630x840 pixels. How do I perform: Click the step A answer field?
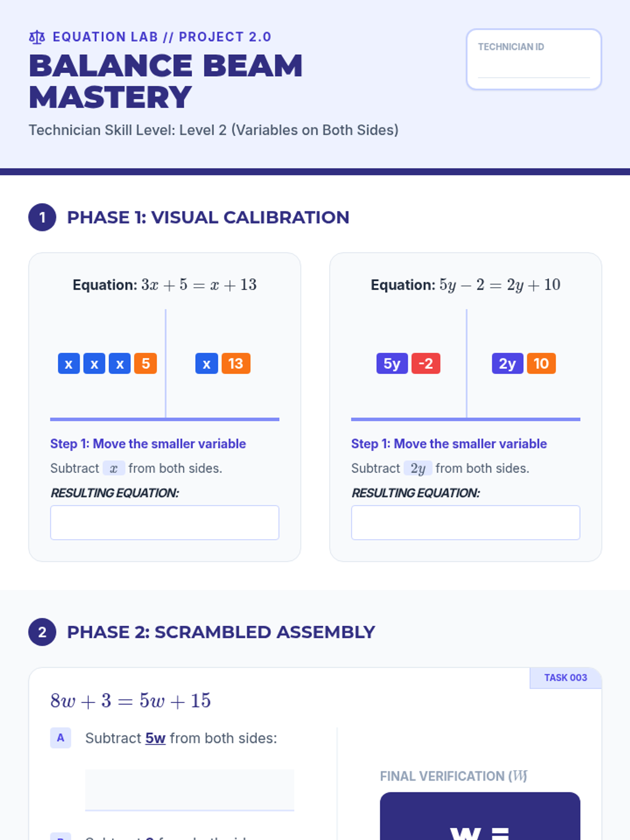190,790
